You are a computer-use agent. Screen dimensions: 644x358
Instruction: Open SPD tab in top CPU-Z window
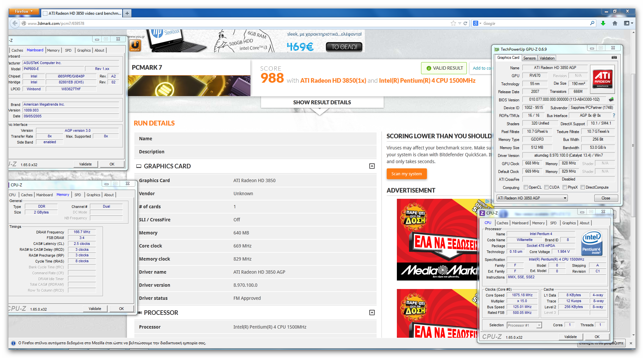(68, 50)
